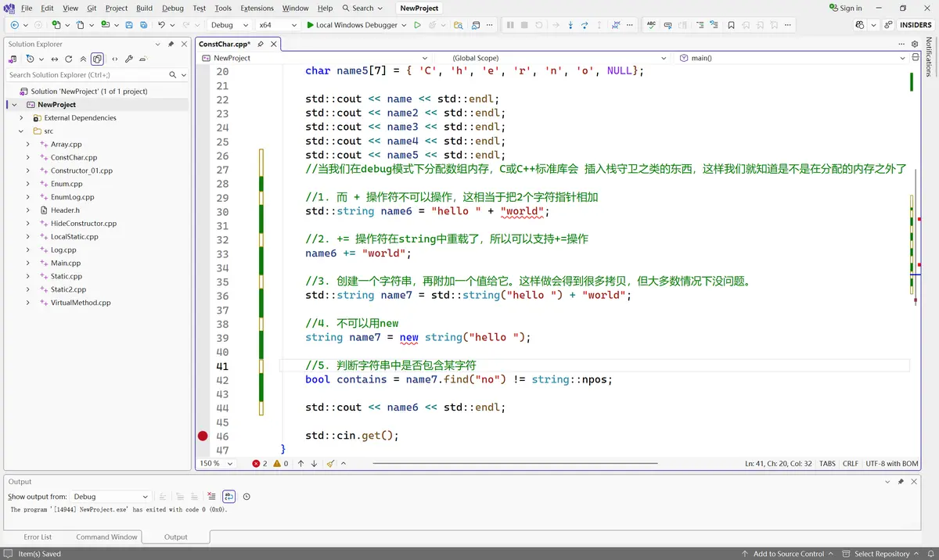Viewport: 939px width, 560px height.
Task: Click the Step Into debugging icon
Action: tap(570, 24)
